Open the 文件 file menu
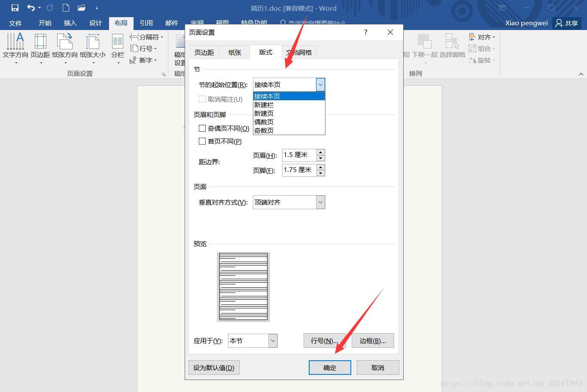Image resolution: width=587 pixels, height=392 pixels. tap(15, 23)
